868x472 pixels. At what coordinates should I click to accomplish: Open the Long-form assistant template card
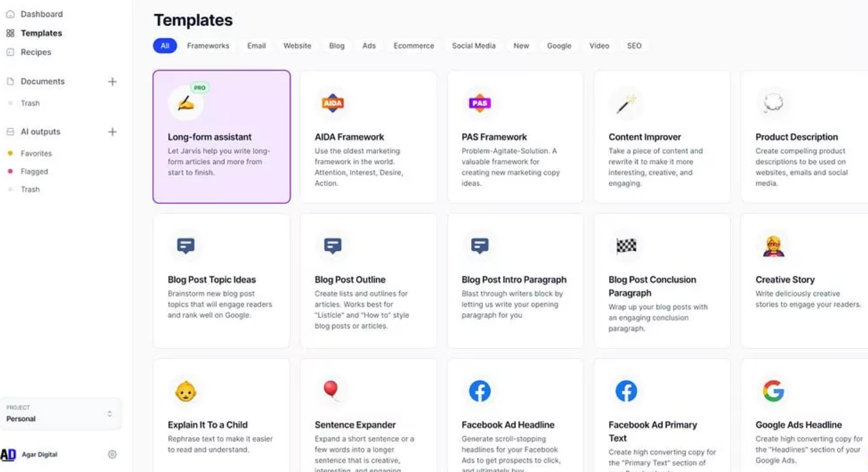point(222,137)
